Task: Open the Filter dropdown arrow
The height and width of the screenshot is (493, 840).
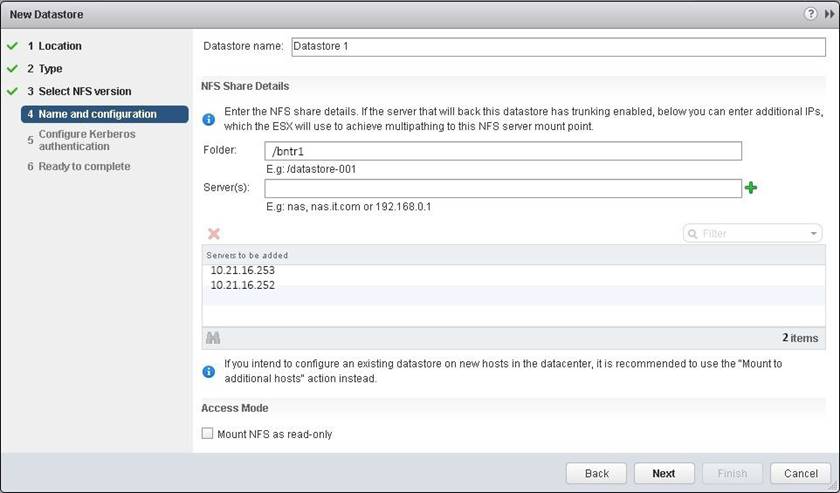Action: tap(813, 233)
